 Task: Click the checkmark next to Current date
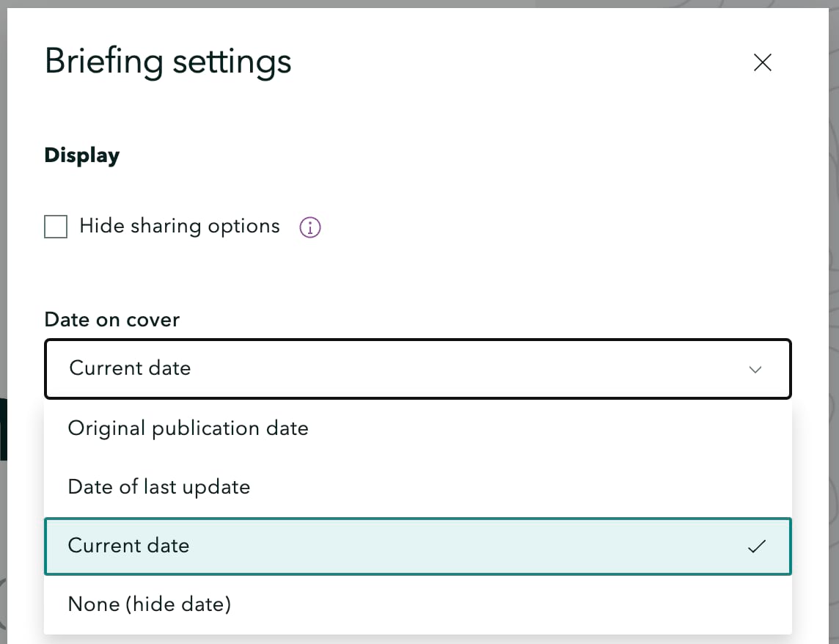coord(756,546)
